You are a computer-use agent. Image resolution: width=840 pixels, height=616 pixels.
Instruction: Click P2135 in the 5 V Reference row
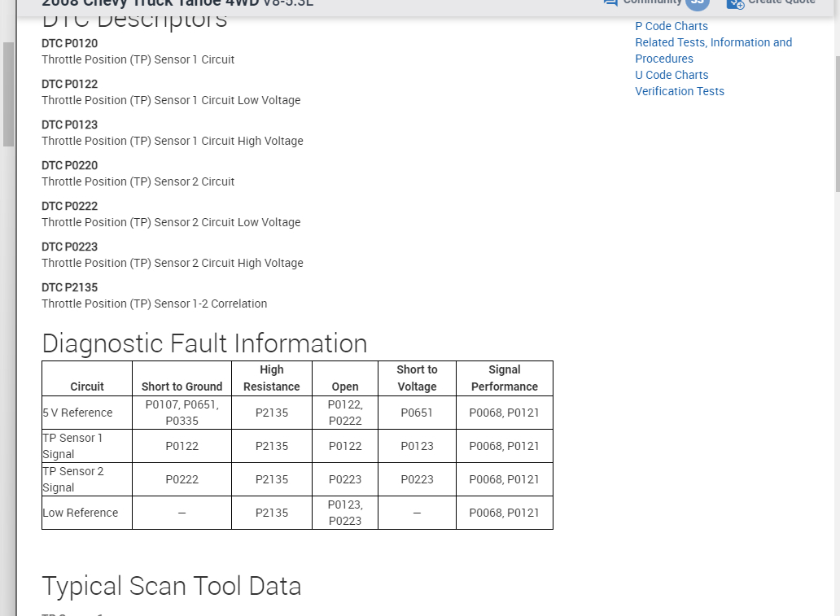272,413
